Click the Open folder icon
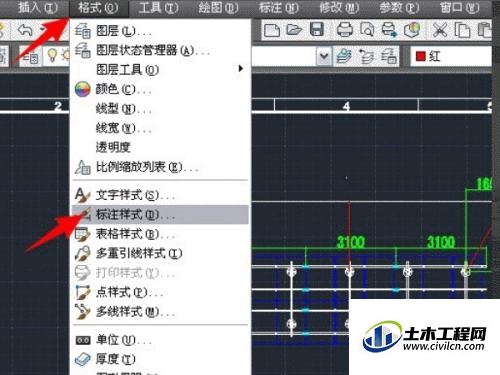 (x=294, y=30)
